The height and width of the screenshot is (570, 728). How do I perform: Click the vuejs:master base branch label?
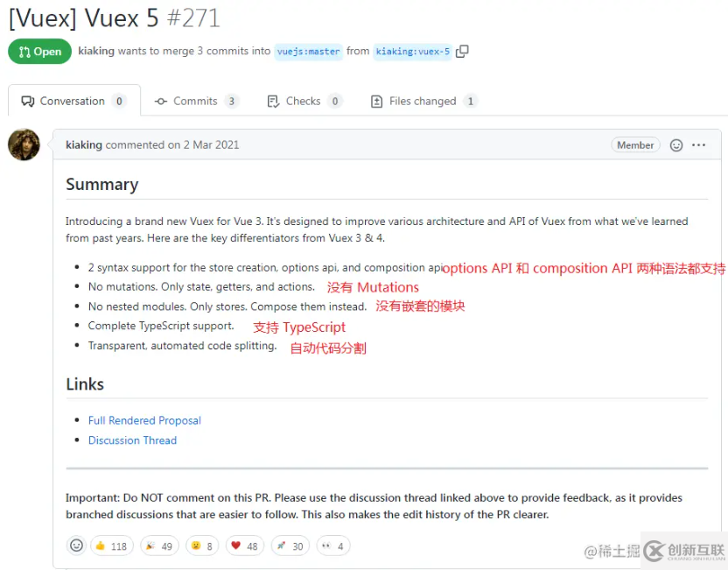pyautogui.click(x=308, y=52)
